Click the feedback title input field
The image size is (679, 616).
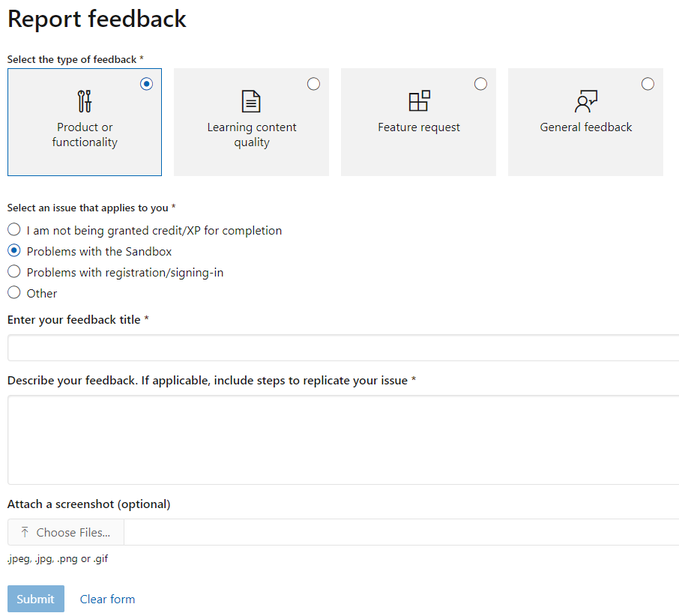click(342, 348)
